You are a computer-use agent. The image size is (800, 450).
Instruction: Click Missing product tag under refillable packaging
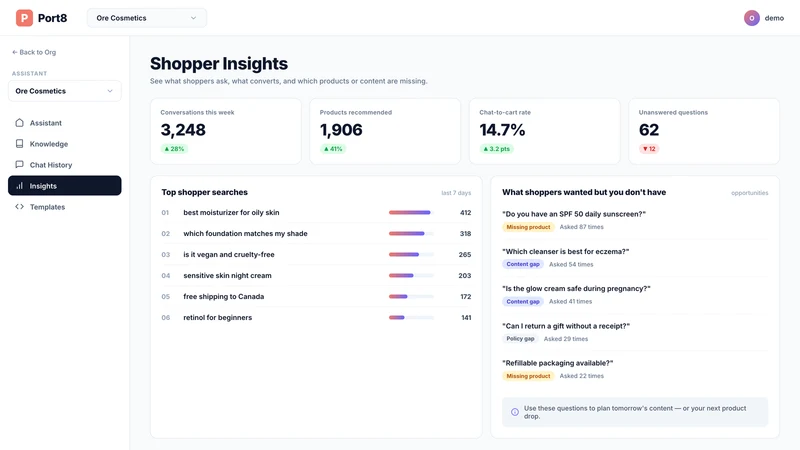(x=528, y=376)
